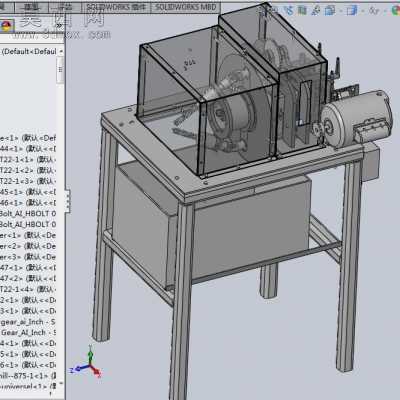The image size is (400, 400).
Task: Click the display style cube icon
Action: click(352, 11)
